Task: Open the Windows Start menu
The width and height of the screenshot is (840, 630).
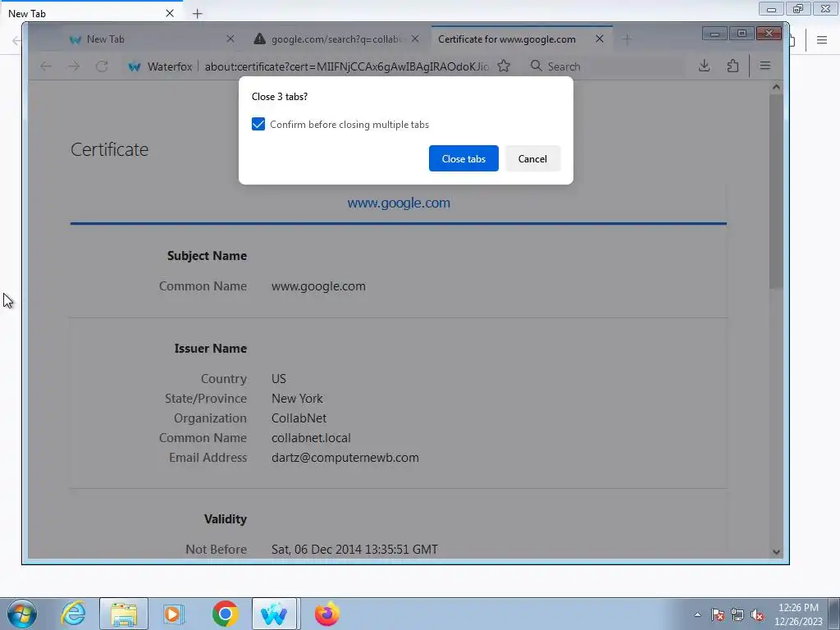Action: [x=22, y=614]
